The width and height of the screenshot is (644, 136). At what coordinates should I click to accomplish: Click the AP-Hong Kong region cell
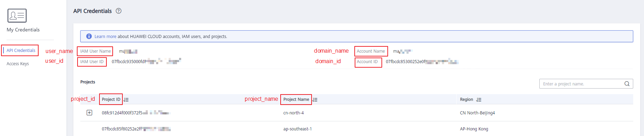(474, 129)
